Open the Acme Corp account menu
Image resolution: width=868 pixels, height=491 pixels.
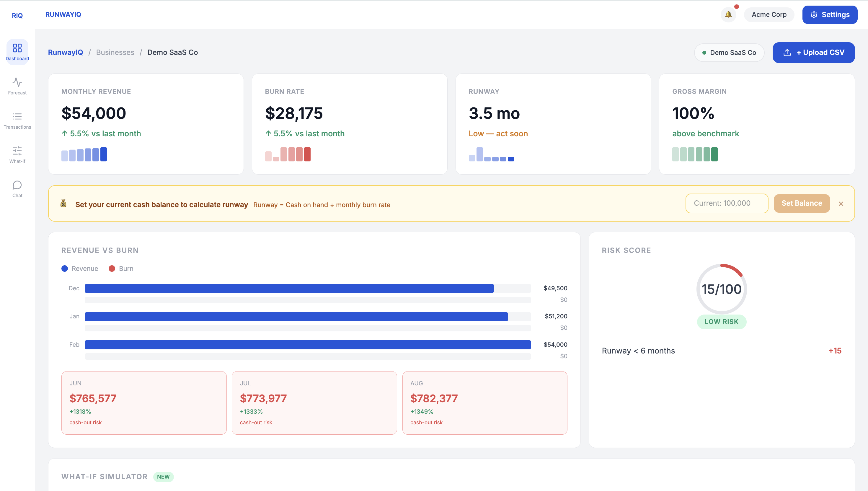(769, 14)
